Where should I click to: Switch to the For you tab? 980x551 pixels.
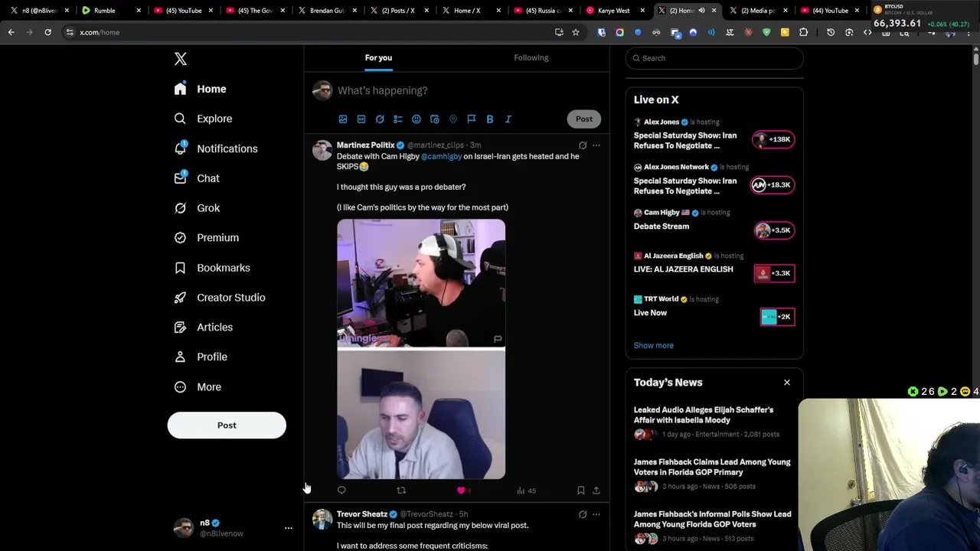click(378, 58)
